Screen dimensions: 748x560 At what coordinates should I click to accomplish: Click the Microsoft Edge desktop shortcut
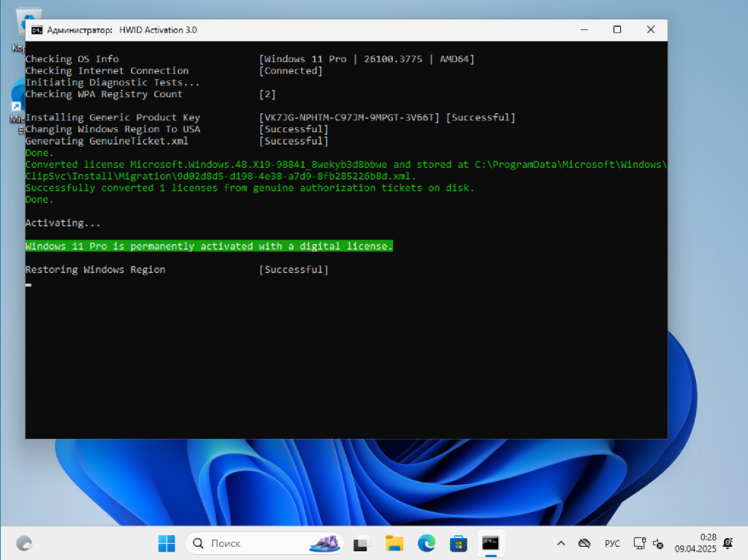coord(18,106)
